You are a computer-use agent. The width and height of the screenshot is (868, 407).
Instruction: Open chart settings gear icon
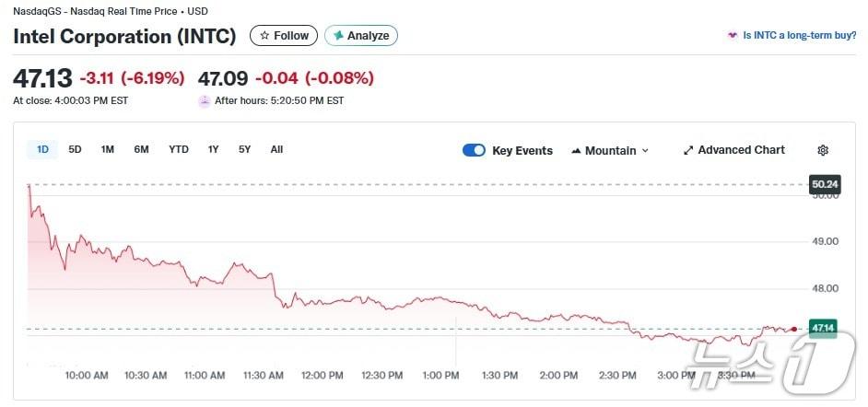pyautogui.click(x=823, y=150)
